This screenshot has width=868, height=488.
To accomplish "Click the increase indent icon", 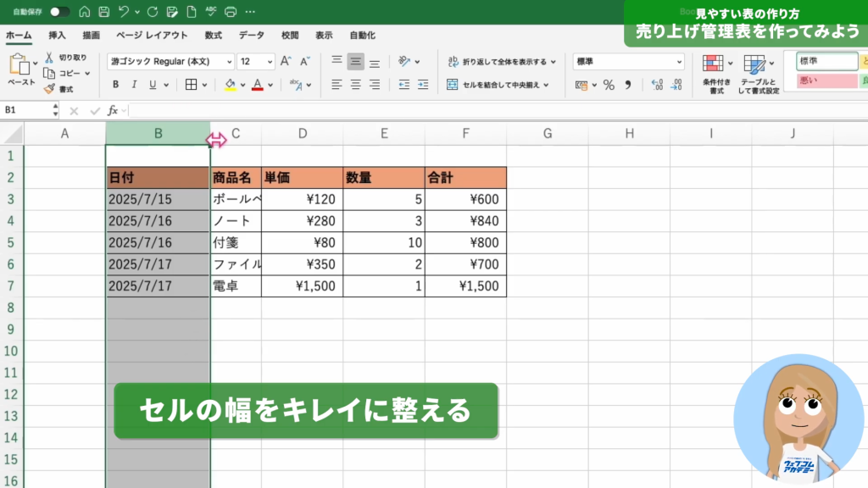I will pos(422,85).
